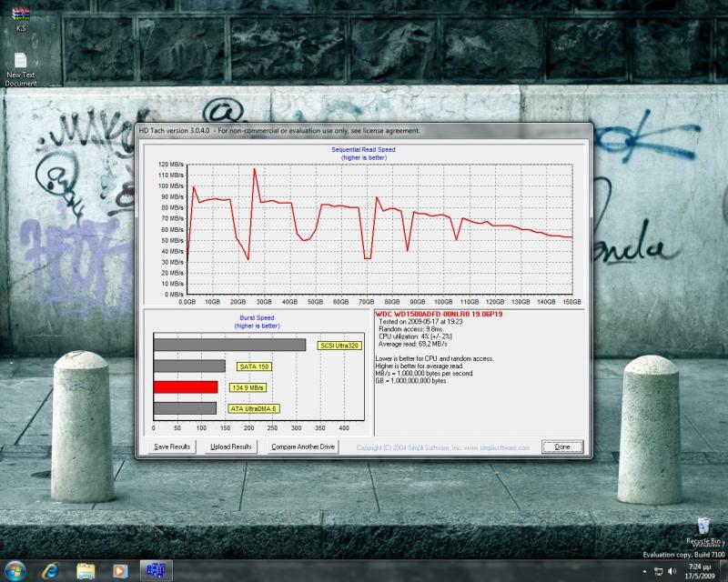Click the red measured burst speed bar
Viewport: 728px width, 582px height.
(186, 387)
